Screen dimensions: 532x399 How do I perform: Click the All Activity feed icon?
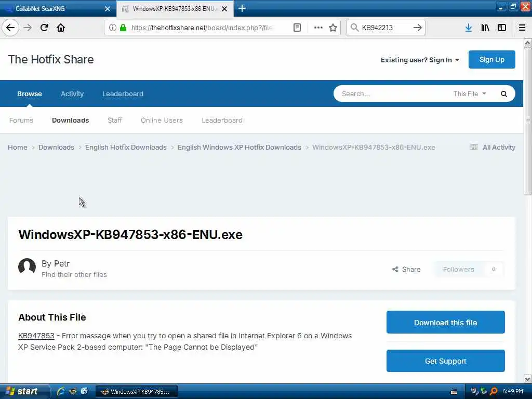474,147
